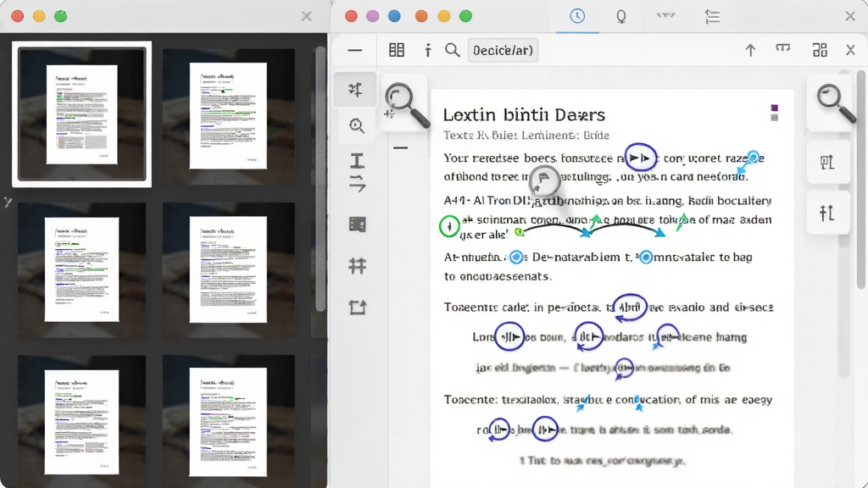This screenshot has height=488, width=868.
Task: Click the thumbnail pane's vertical scrollbar
Action: tap(320, 180)
